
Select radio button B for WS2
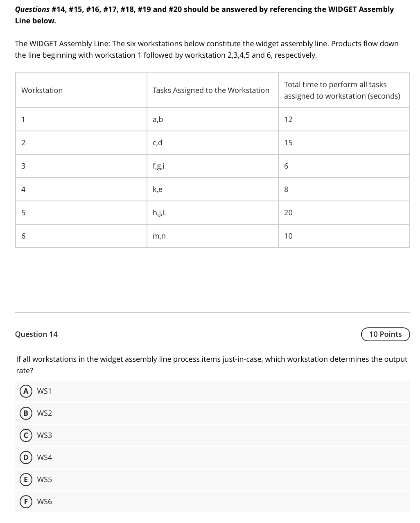[x=26, y=413]
